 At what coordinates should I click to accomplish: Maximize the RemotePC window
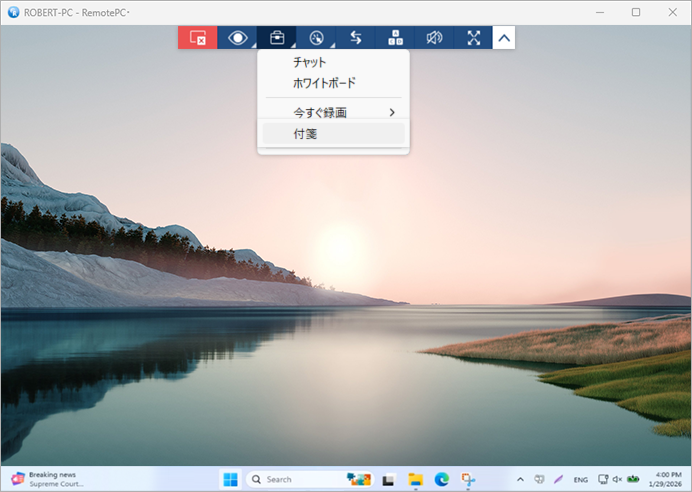click(x=636, y=12)
